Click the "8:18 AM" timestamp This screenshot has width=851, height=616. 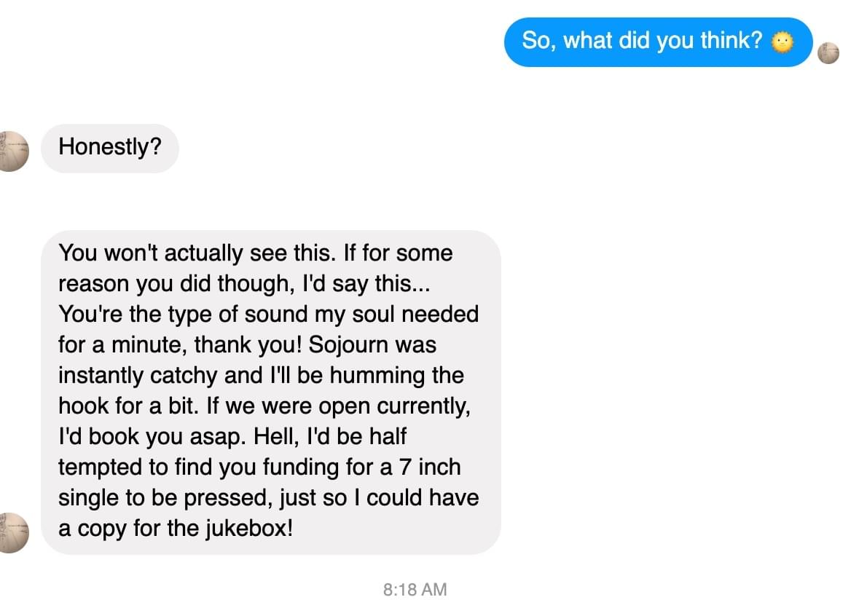[415, 589]
